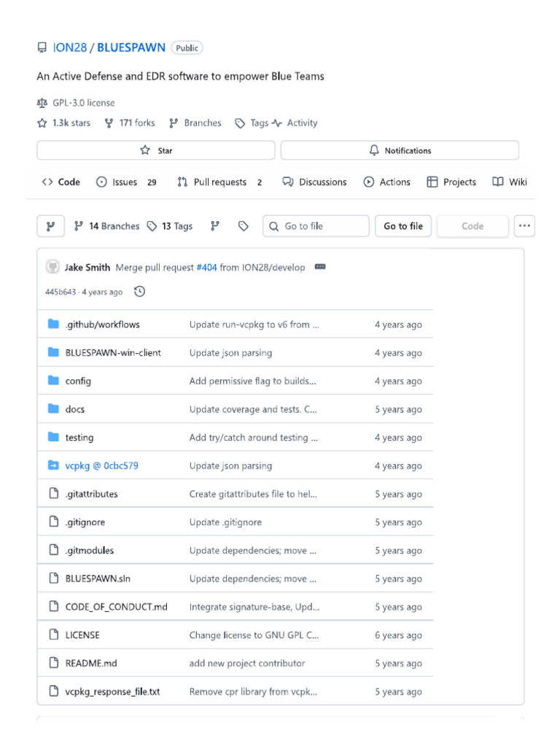
Task: Switch to the Issues tab
Action: click(x=126, y=182)
